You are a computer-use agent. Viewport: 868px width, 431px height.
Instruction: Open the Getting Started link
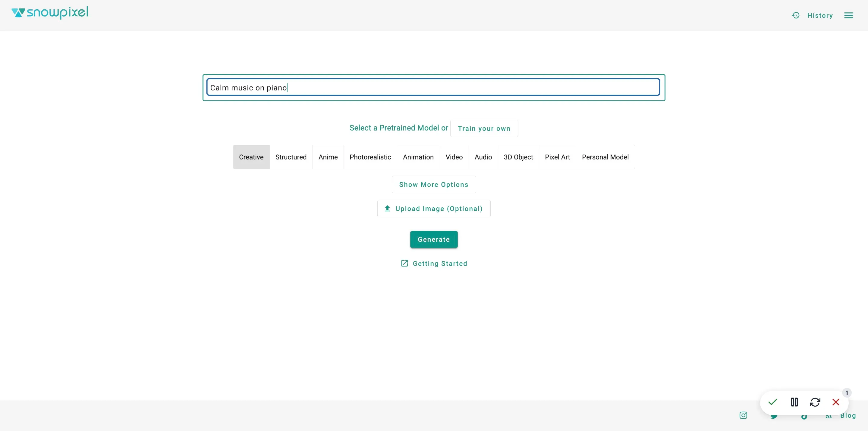pos(434,263)
